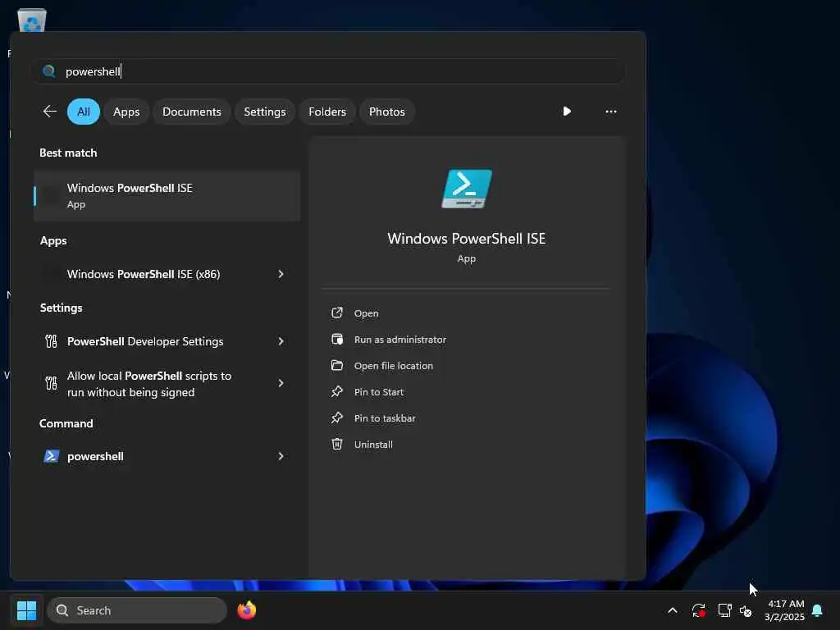
Task: Click the display network tray icon
Action: click(x=724, y=610)
